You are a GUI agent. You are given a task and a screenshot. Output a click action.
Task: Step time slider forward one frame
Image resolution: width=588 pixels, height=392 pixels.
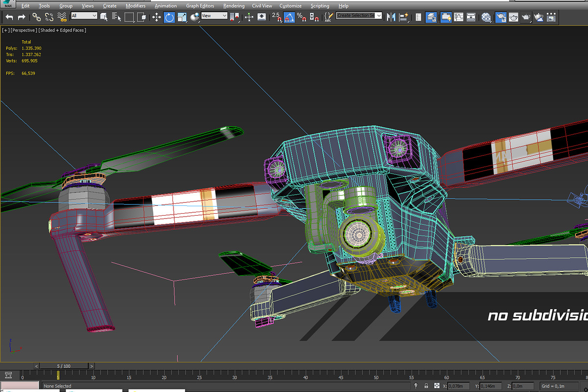[x=92, y=366]
